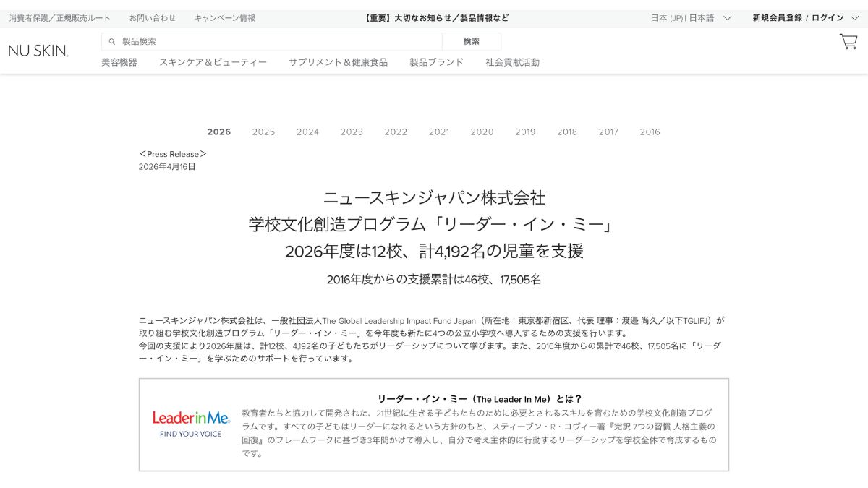The image size is (868, 488).
Task: Click the title リーダー・イン・ミー（The Leader In Me）とは？
Action: [x=480, y=398]
